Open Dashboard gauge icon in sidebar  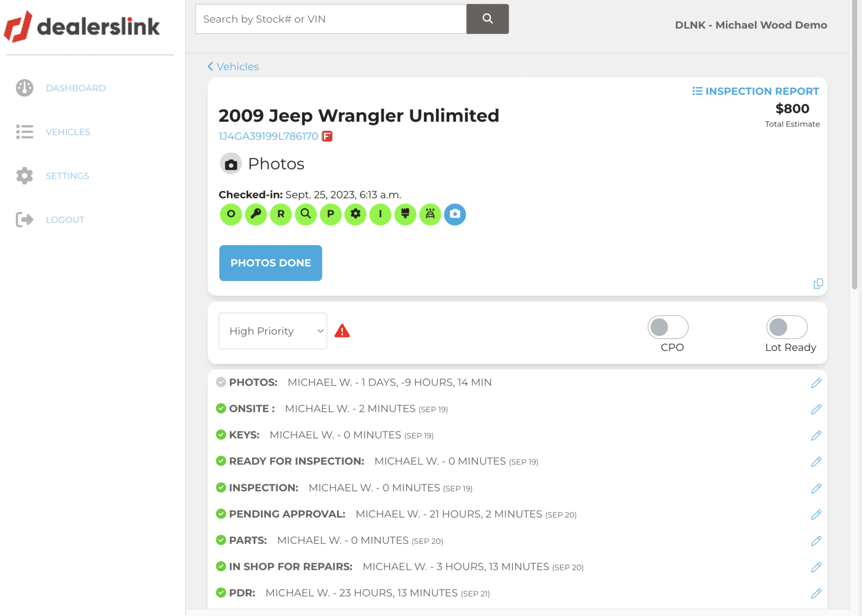(x=24, y=88)
